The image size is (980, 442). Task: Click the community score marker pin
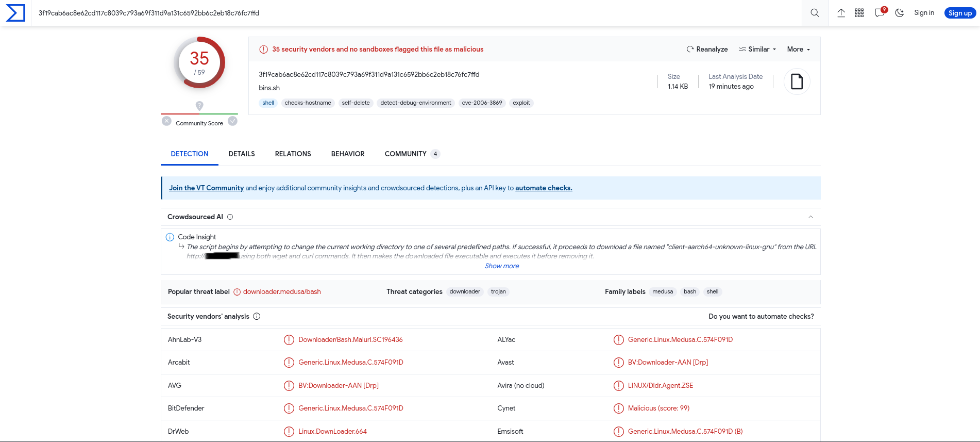point(199,105)
